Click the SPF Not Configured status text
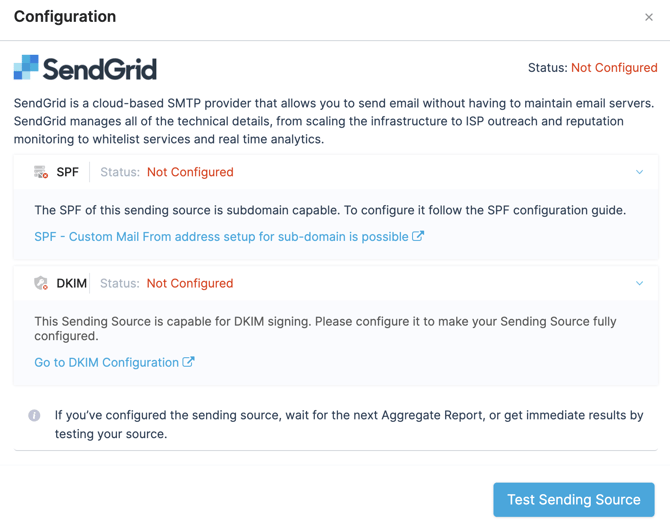This screenshot has width=670, height=522. tap(190, 172)
